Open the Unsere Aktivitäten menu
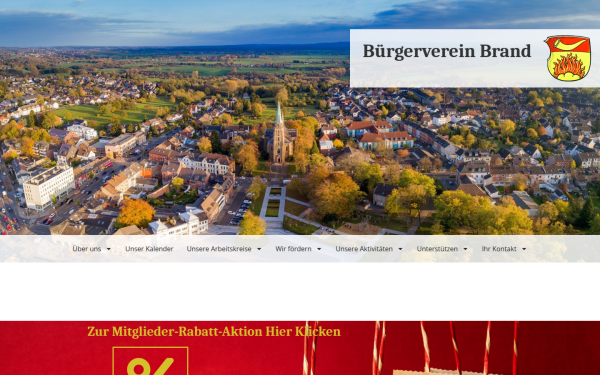 [x=364, y=249]
